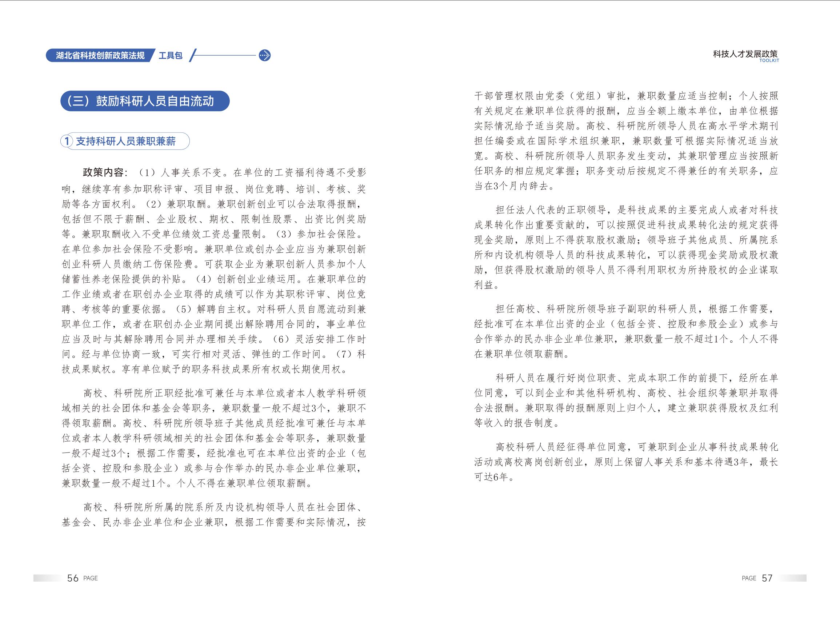Click the PAGE label beside number 56

(91, 578)
